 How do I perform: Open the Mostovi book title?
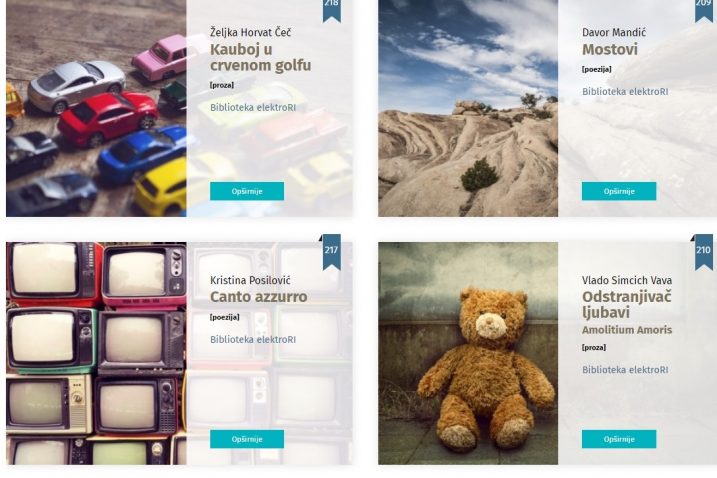(610, 49)
